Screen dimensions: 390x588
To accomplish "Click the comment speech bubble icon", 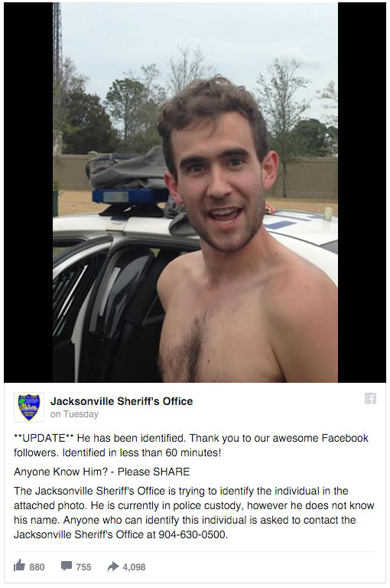I will (x=67, y=566).
